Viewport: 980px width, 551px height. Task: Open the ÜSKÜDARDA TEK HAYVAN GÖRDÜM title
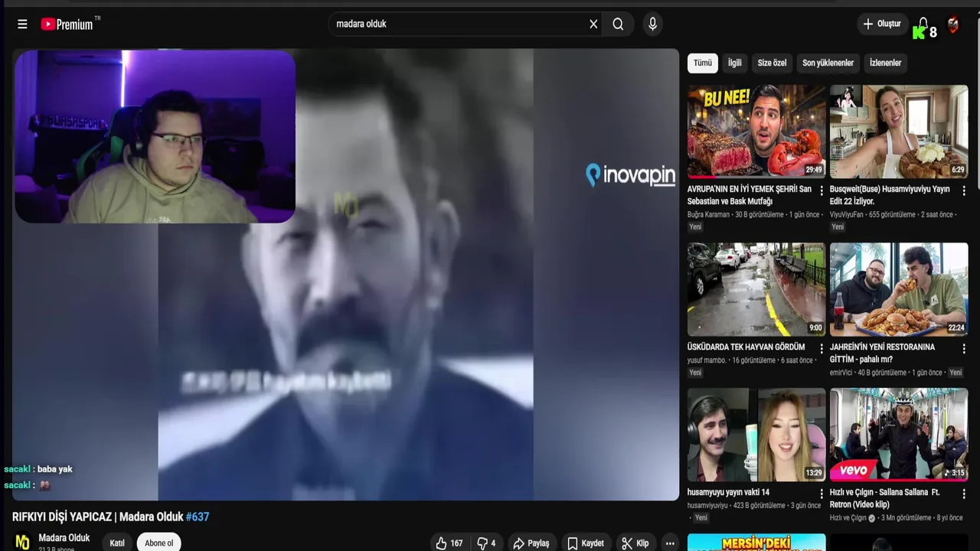(x=746, y=347)
